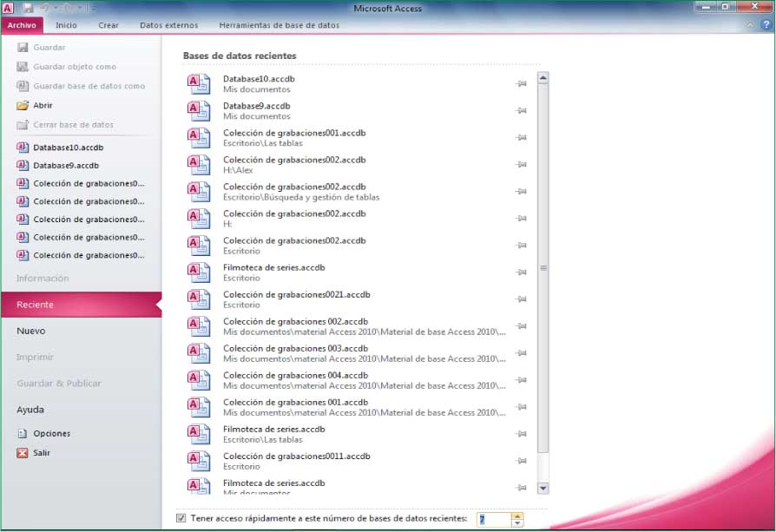Viewport: 776px width, 532px height.
Task: Click the Access file icon beside Database9.accdb in recent list
Action: tap(199, 111)
